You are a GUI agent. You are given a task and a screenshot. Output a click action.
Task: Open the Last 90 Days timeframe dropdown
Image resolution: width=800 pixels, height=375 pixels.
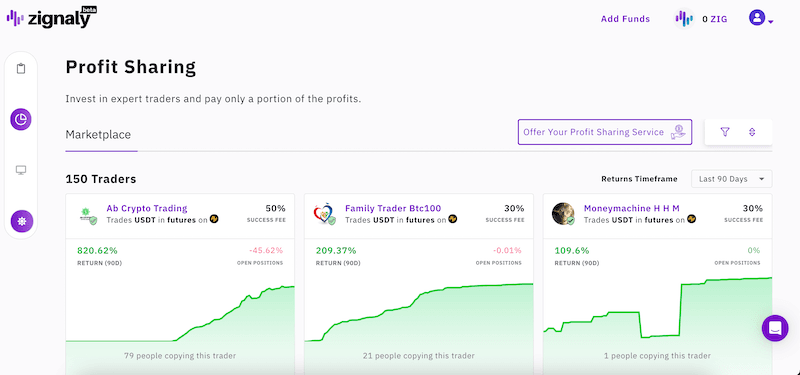pyautogui.click(x=732, y=179)
